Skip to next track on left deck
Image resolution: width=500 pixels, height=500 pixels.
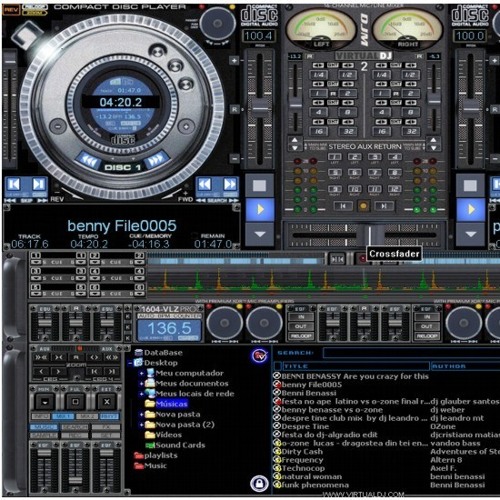click(x=39, y=184)
